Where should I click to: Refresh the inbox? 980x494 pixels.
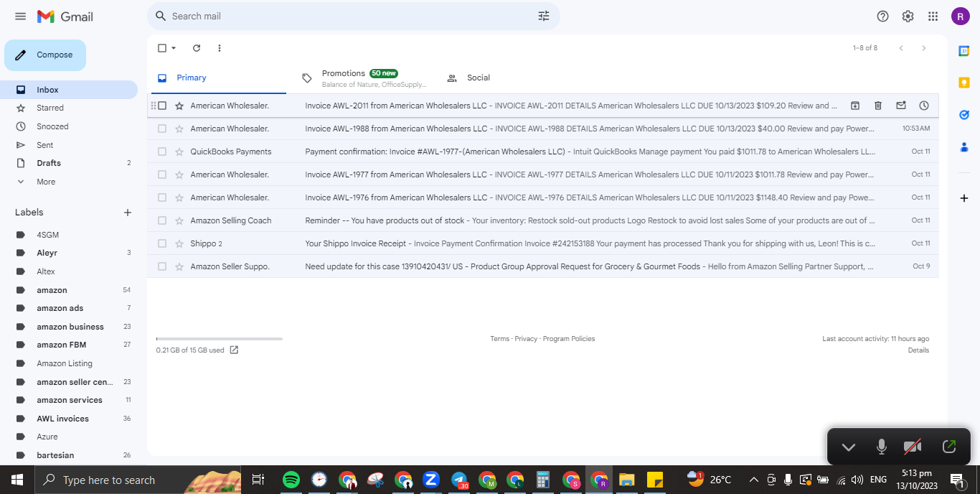(x=197, y=48)
